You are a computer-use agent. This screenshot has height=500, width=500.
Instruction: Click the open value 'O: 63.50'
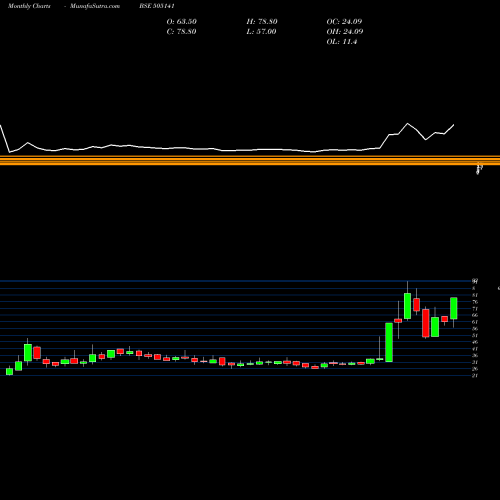[182, 22]
